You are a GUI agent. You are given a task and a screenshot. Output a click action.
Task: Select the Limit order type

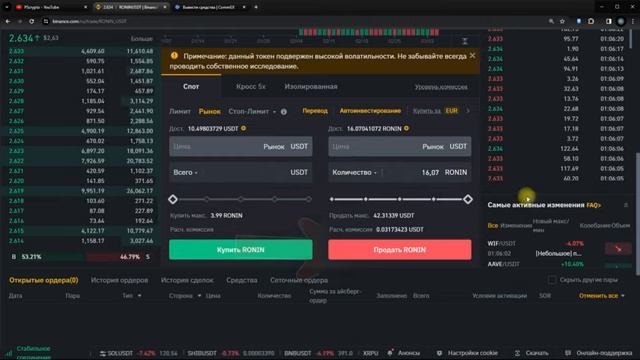pos(180,111)
